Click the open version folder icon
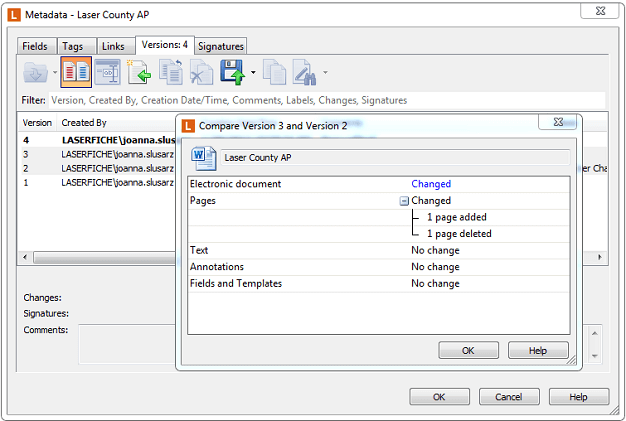626x421 pixels. (x=36, y=73)
